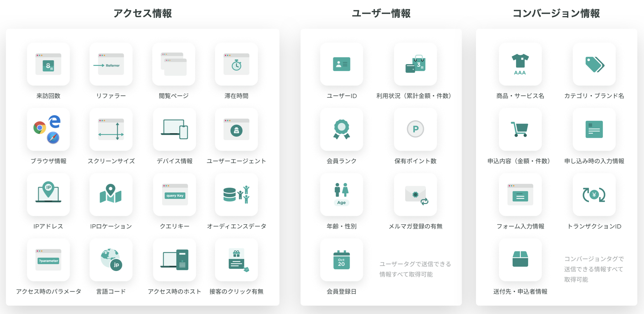This screenshot has width=644, height=314.
Task: Open the IPロケーション map icon
Action: 111,194
